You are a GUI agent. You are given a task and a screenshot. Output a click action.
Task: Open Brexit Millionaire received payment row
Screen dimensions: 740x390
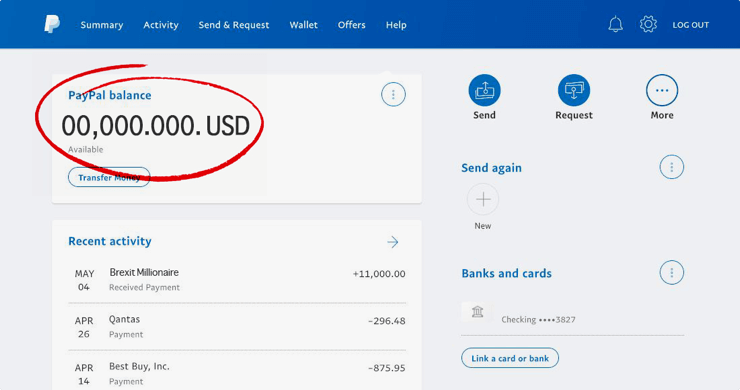(237, 280)
